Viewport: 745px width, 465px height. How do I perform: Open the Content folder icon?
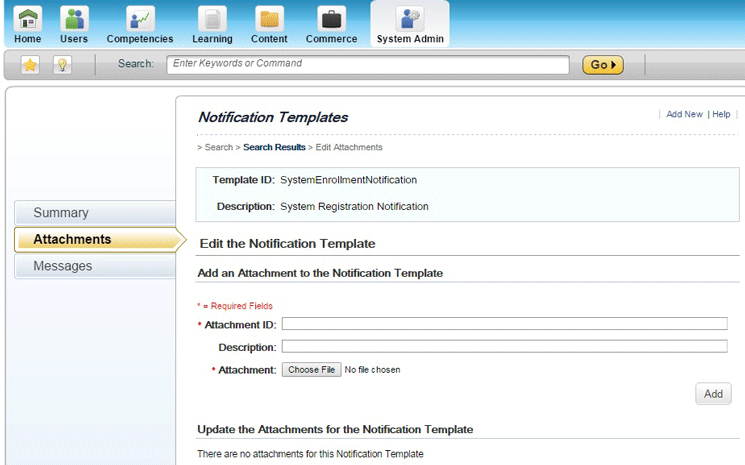tap(269, 19)
